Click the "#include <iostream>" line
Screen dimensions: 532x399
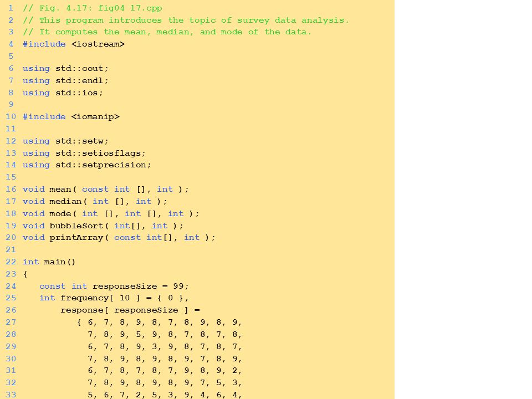pyautogui.click(x=74, y=44)
